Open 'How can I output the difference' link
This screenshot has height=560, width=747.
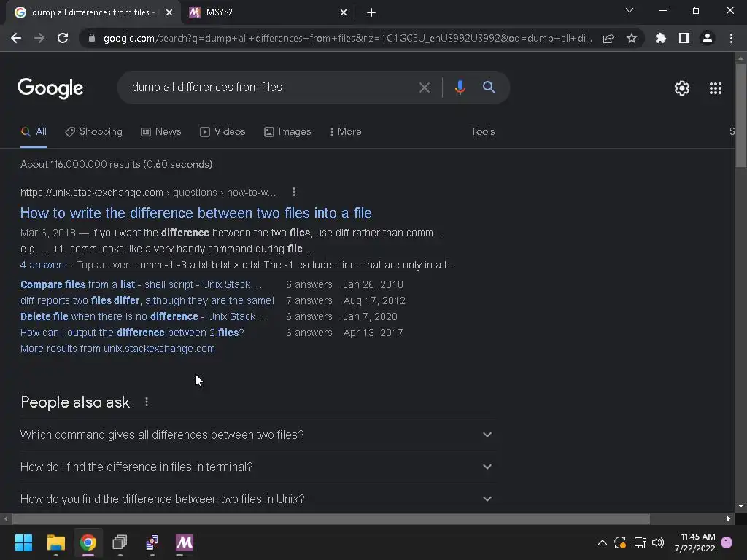click(132, 332)
